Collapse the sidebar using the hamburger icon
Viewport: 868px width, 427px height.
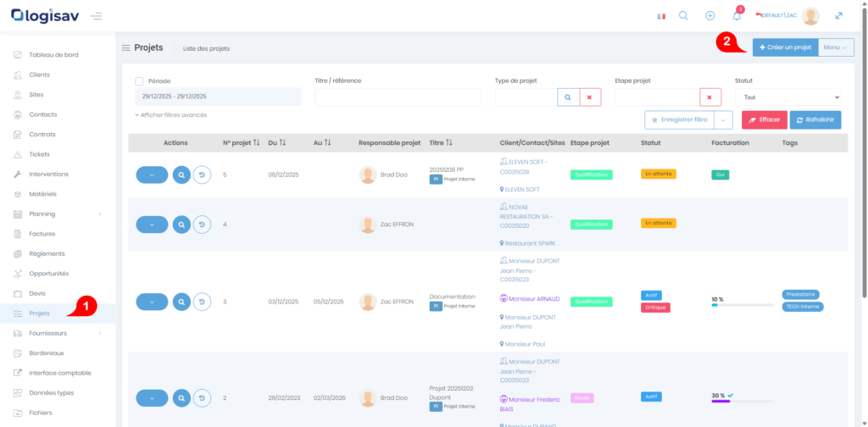coord(97,16)
